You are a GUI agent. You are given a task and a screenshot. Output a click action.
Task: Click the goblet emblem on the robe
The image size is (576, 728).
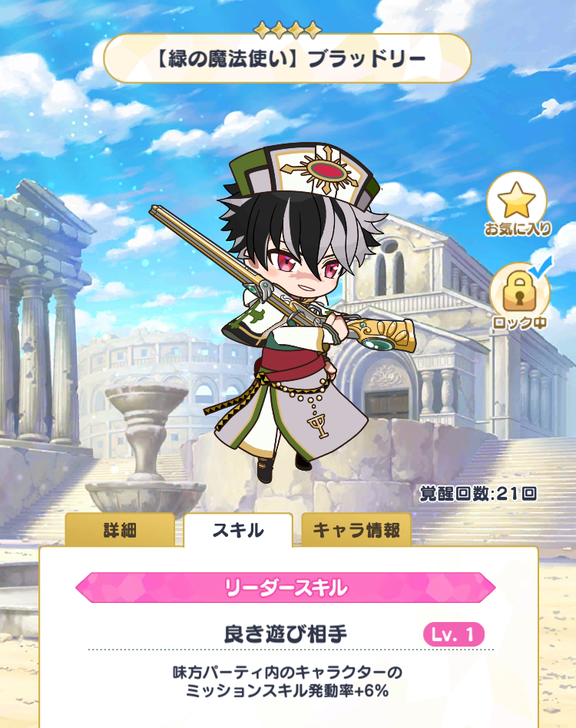click(x=319, y=425)
